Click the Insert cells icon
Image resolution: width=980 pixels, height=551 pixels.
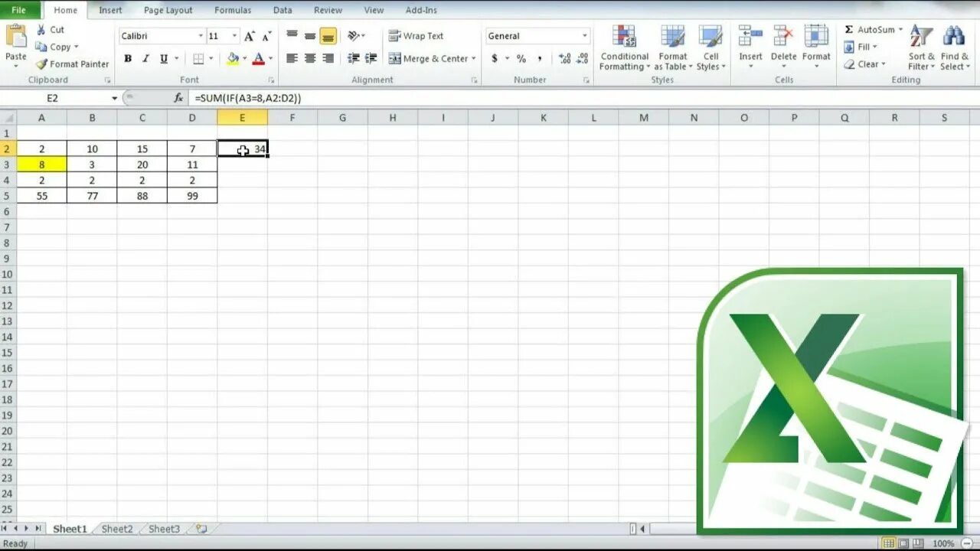[x=750, y=36]
